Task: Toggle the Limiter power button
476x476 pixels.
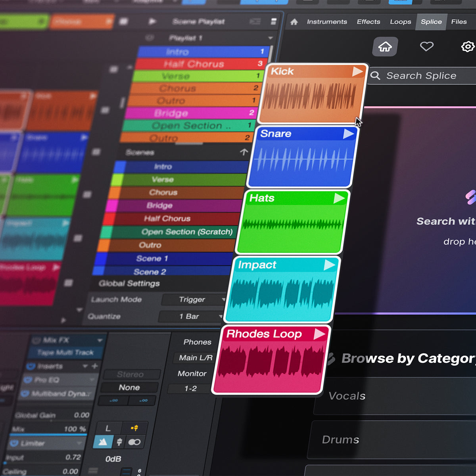Action: point(14,443)
